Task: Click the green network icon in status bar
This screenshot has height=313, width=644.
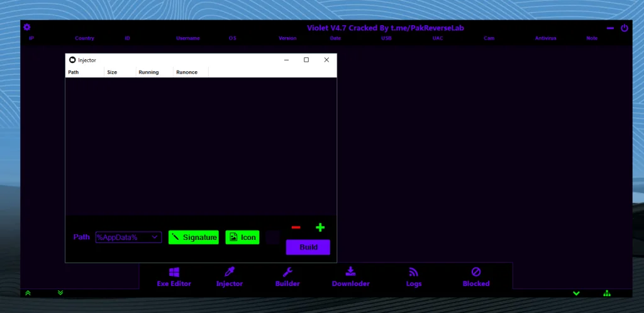Action: pos(607,293)
